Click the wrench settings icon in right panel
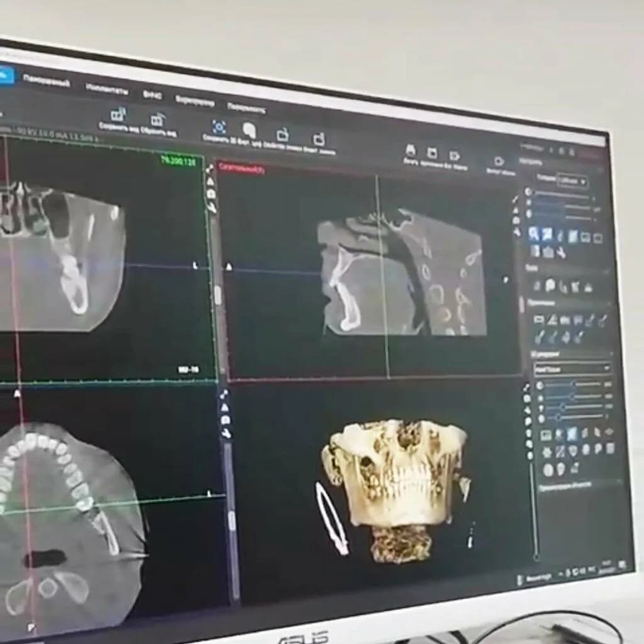Screen dimensions: 644x644 pyautogui.click(x=560, y=253)
